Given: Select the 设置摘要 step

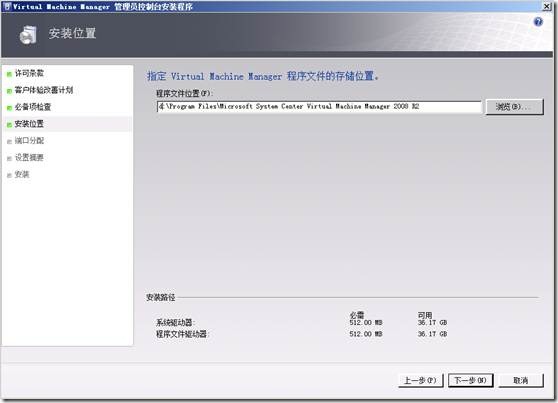Looking at the screenshot, I should tap(29, 157).
